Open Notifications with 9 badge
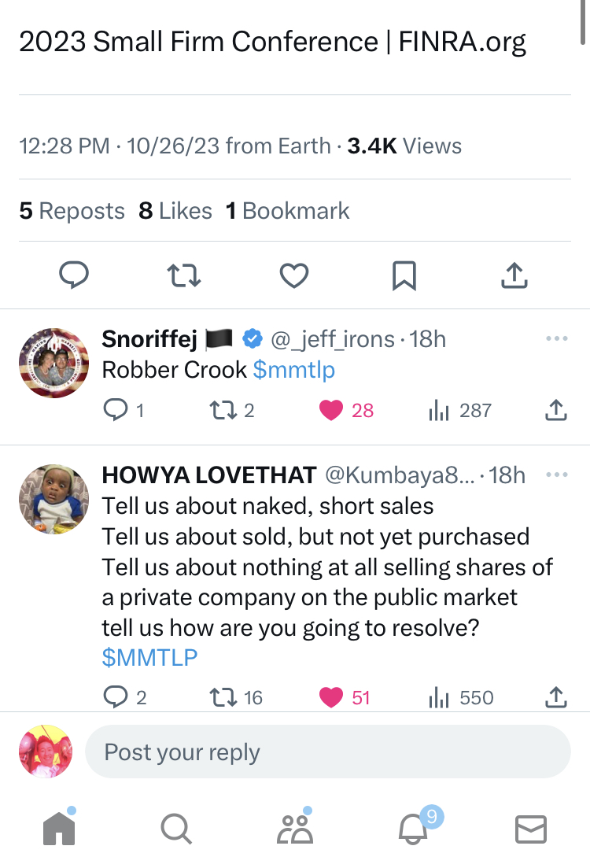This screenshot has height=868, width=590. [x=414, y=828]
